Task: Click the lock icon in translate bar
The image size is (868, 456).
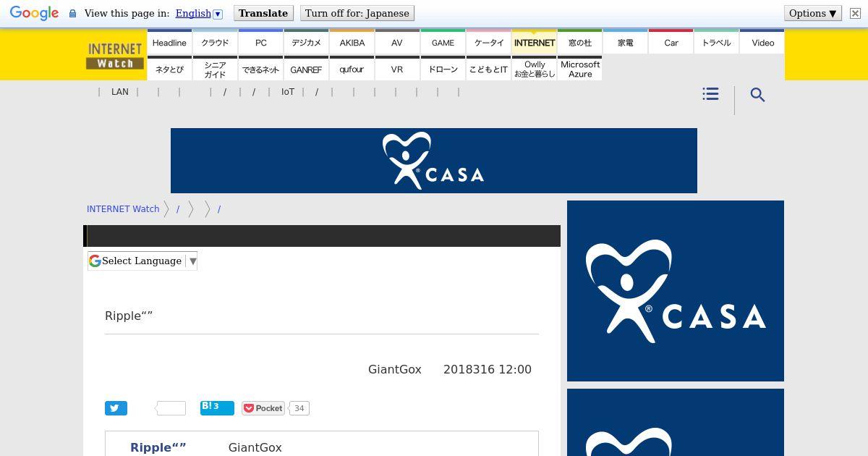Action: [x=72, y=14]
